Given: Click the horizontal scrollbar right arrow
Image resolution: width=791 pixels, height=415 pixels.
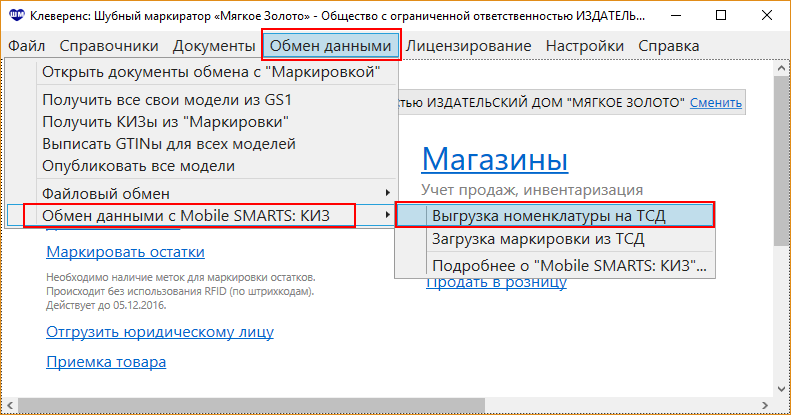Looking at the screenshot, I should [765, 405].
